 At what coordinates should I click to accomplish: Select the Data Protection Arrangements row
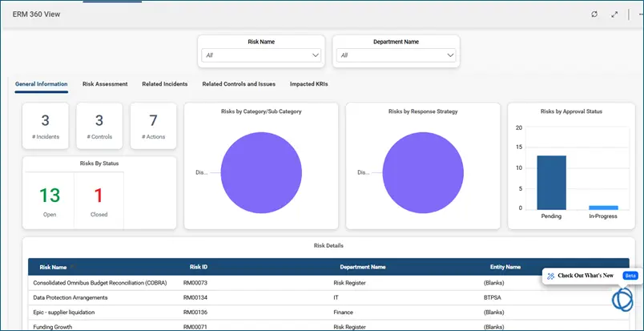(x=70, y=297)
